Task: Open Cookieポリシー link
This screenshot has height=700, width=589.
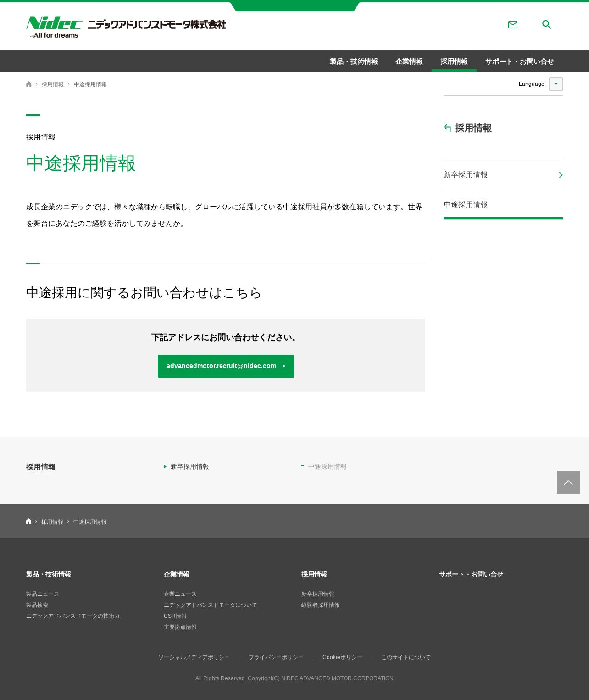Action: click(342, 657)
